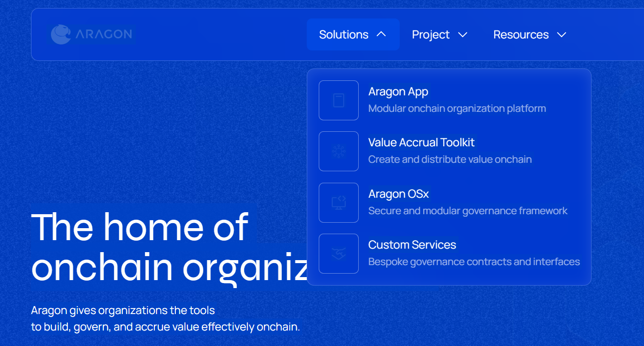
Task: Click the Aragon eagle logo icon
Action: [61, 34]
